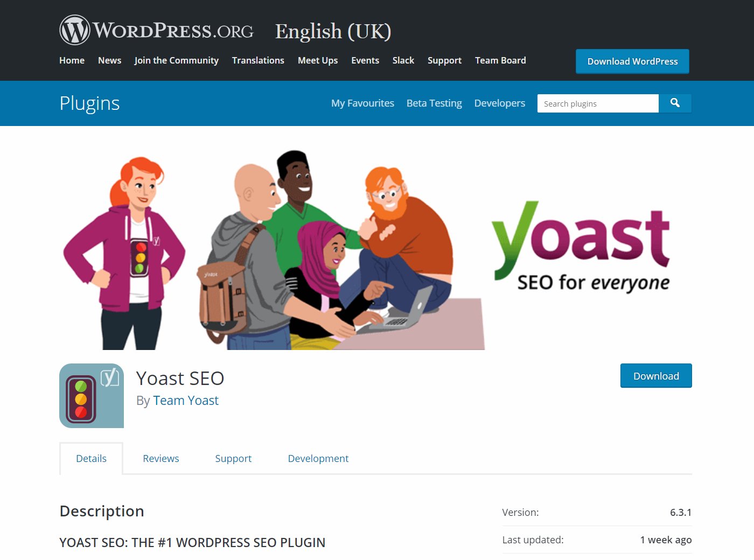This screenshot has width=754, height=560.
Task: Visit the Developers link in Plugins bar
Action: pos(499,103)
